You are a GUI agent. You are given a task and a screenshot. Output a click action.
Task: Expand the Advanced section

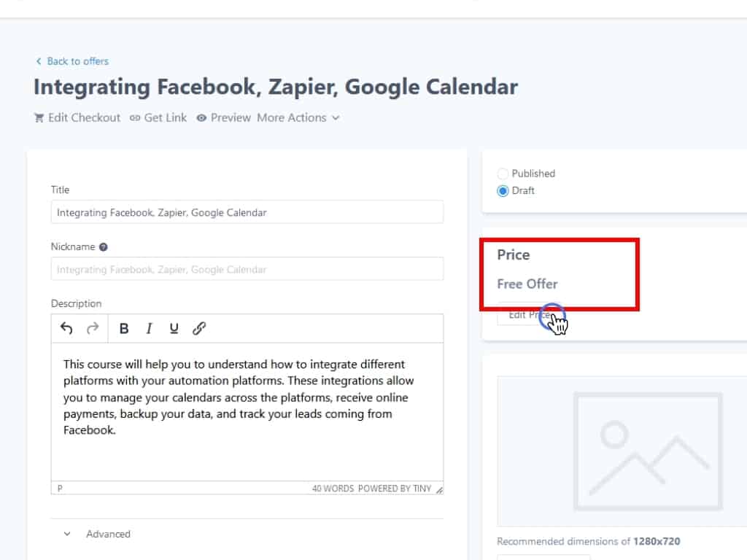(98, 534)
